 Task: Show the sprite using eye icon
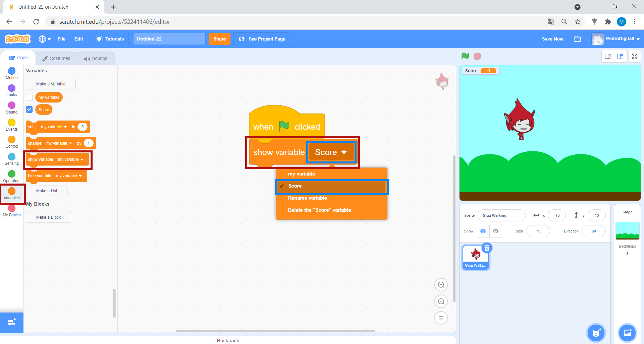coord(483,231)
